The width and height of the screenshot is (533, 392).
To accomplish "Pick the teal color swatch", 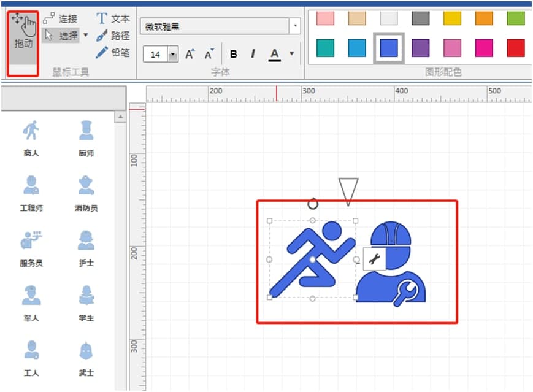I will pyautogui.click(x=325, y=48).
